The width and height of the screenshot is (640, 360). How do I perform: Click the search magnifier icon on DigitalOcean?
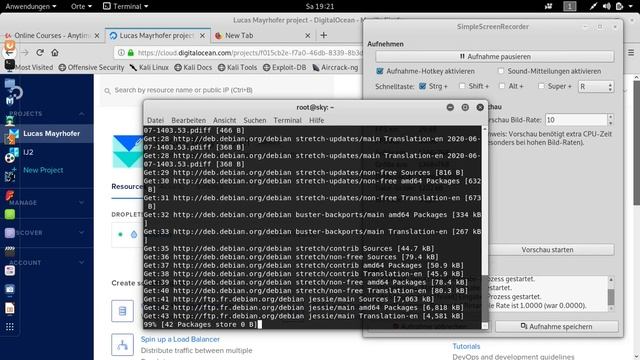107,91
